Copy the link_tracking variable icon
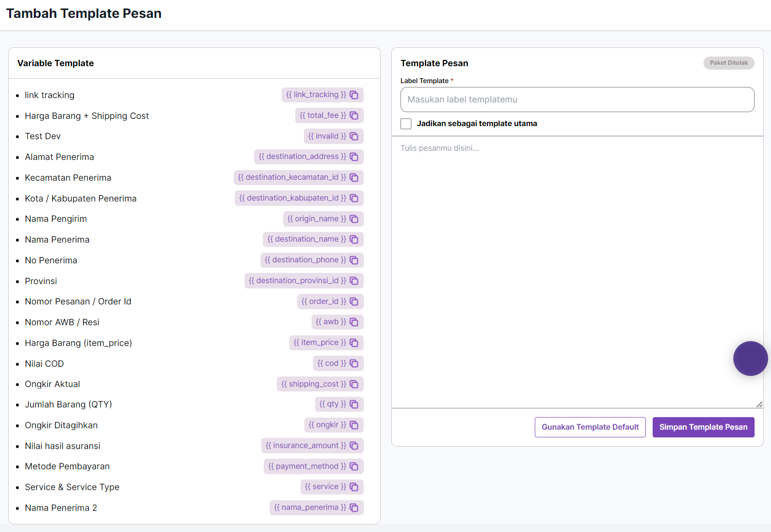Image resolution: width=771 pixels, height=532 pixels. pyautogui.click(x=354, y=95)
